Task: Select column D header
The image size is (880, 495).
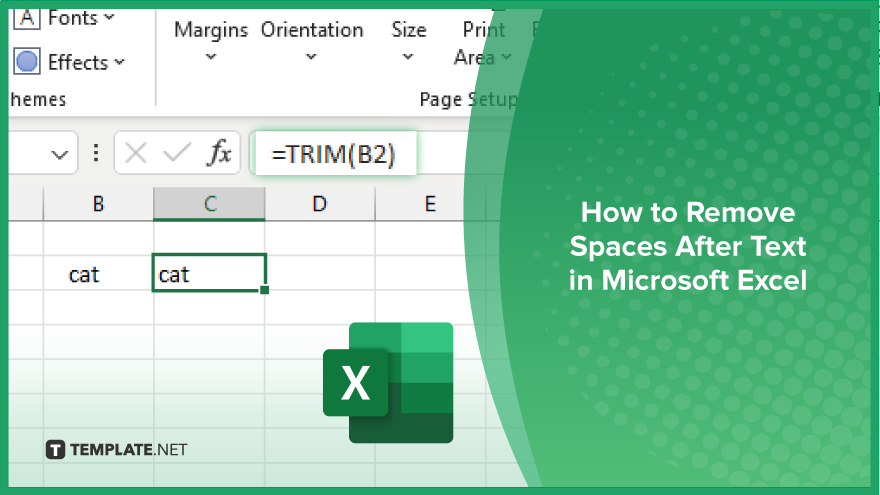Action: tap(319, 204)
